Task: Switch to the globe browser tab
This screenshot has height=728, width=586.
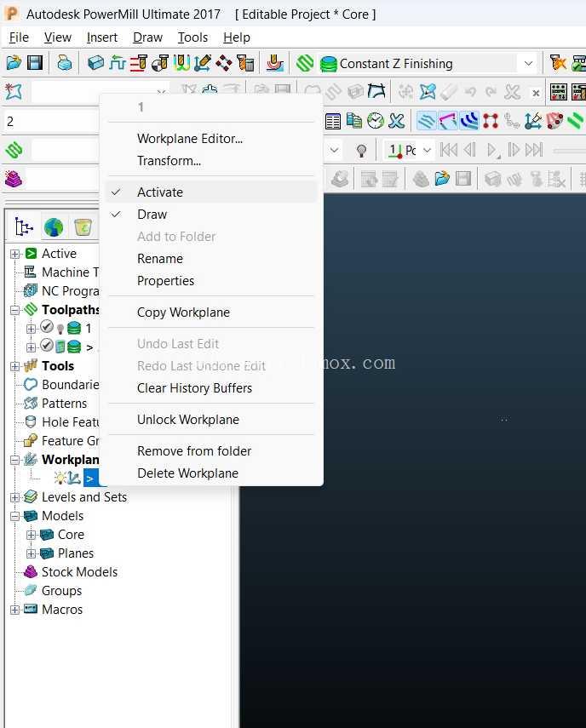Action: coord(54,227)
